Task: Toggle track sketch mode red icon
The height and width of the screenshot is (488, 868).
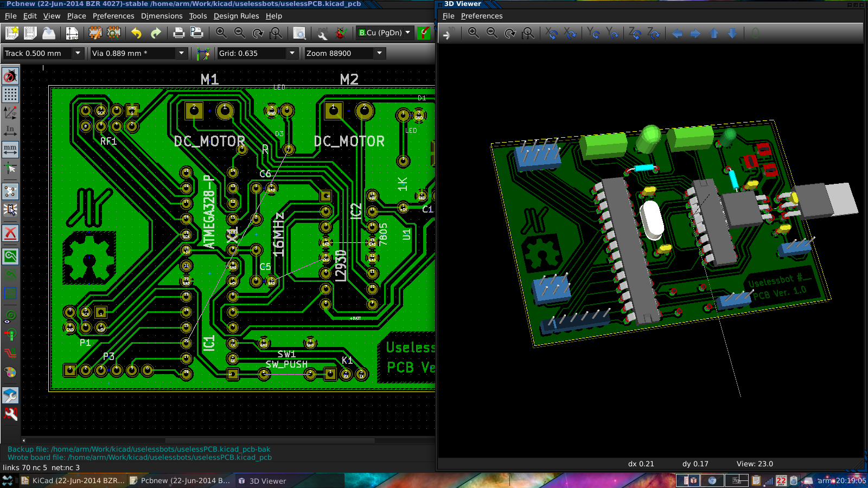Action: (10, 353)
